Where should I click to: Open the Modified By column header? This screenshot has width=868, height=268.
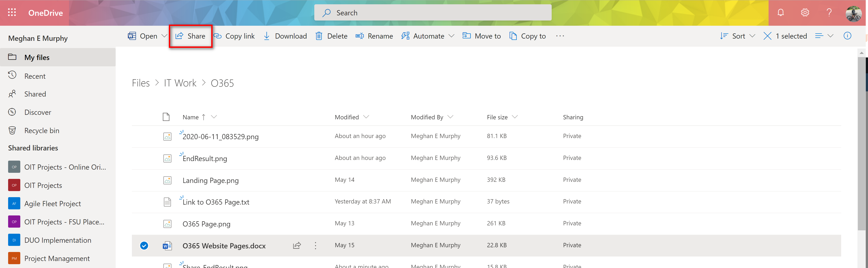(x=432, y=117)
